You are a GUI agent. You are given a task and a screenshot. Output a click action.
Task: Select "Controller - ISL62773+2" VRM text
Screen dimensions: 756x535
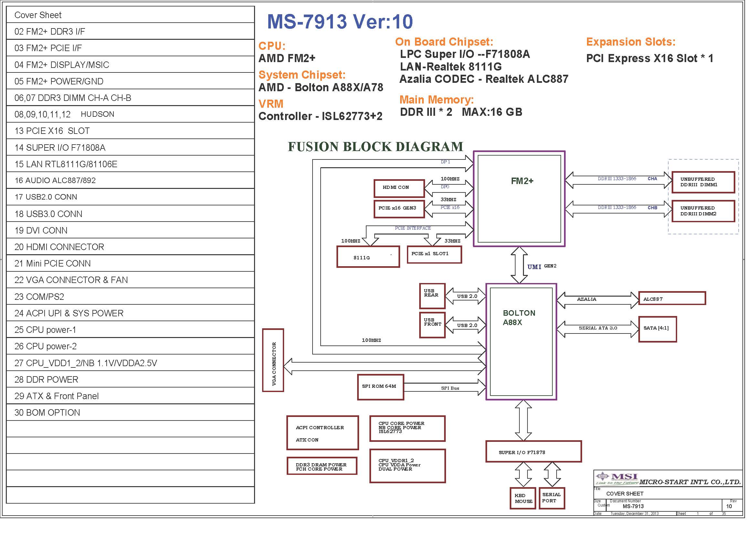[320, 116]
